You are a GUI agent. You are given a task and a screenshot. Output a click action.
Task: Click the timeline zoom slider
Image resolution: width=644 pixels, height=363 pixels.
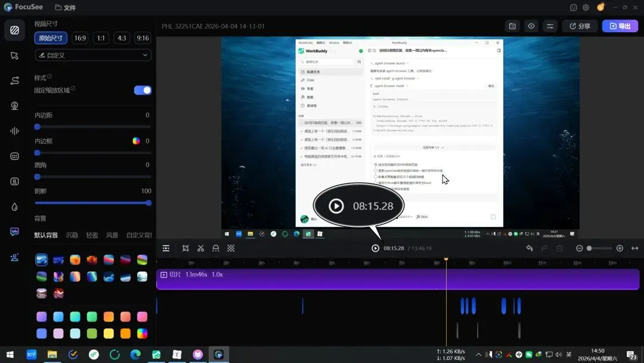[x=599, y=248]
